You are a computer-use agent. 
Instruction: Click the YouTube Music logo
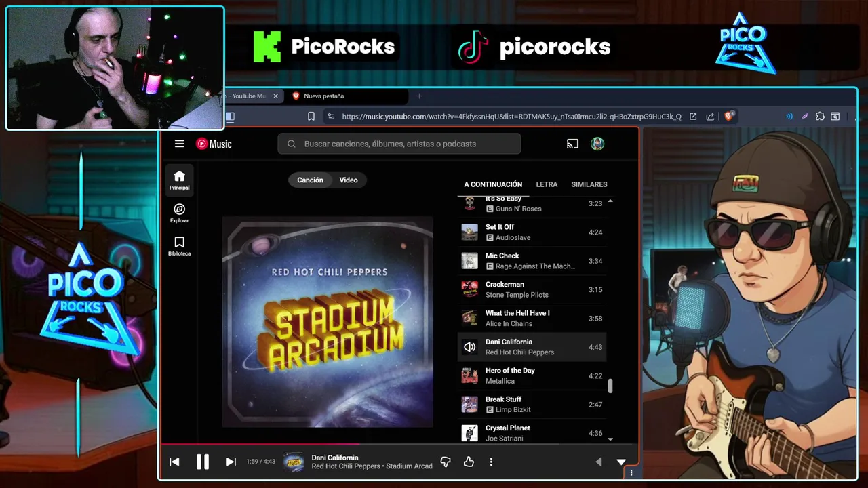point(214,144)
